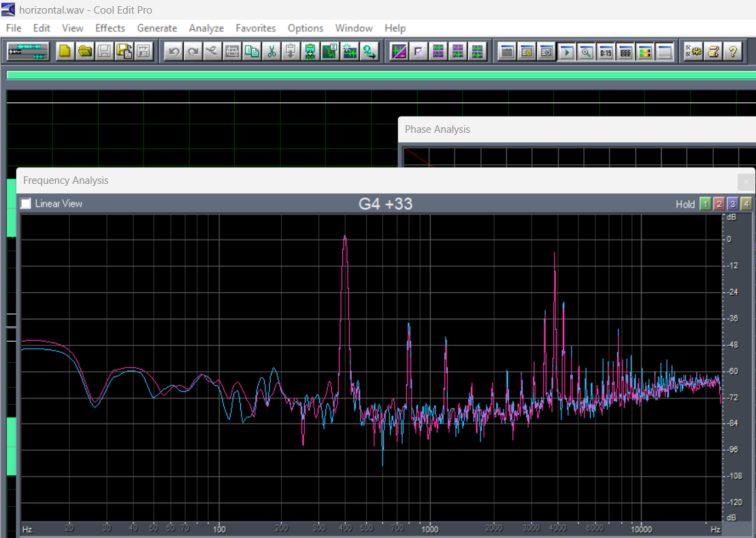Toggle red Hold button 2
Screen dimensions: 756x538
pos(719,204)
